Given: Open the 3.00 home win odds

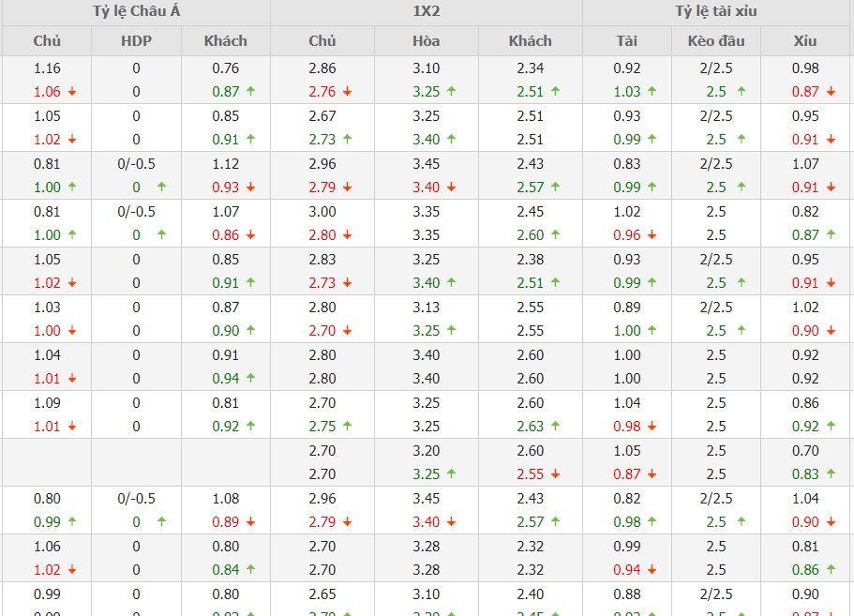Looking at the screenshot, I should [x=322, y=212].
